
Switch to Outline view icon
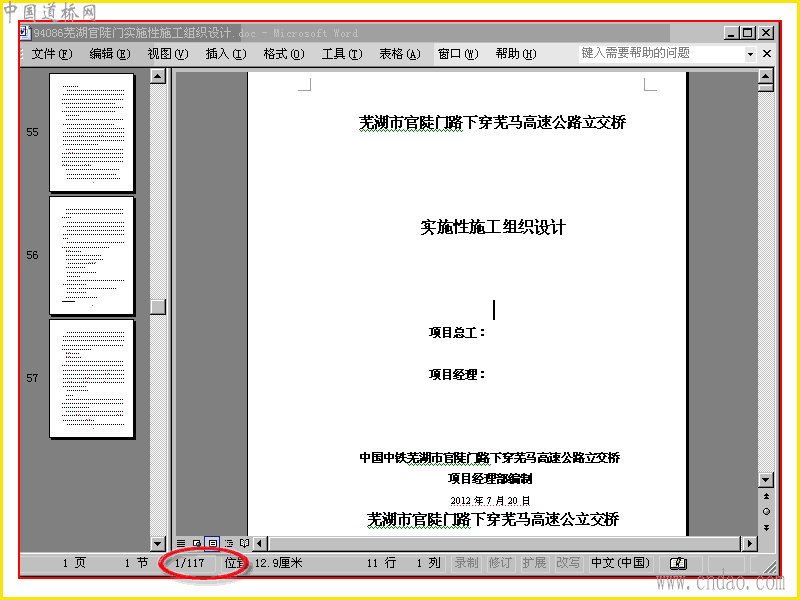coord(229,543)
